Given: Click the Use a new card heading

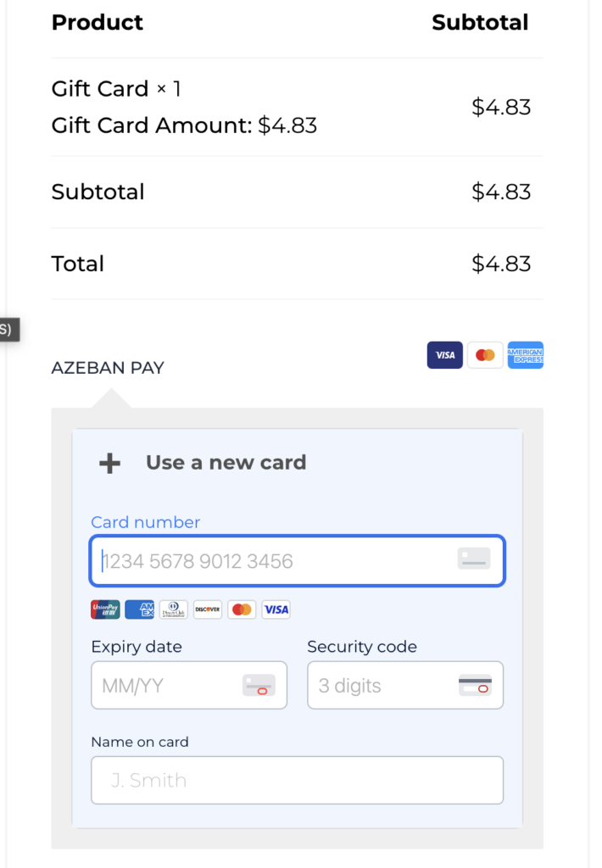Looking at the screenshot, I should [226, 463].
